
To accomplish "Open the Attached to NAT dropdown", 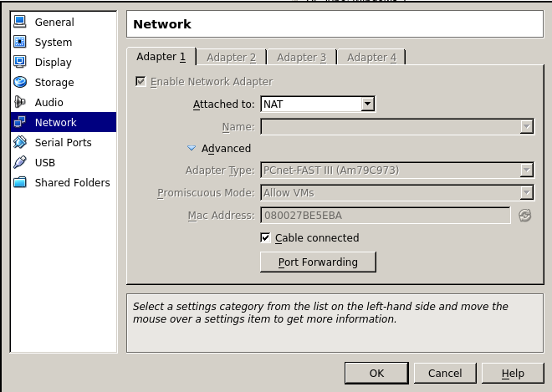I will (x=318, y=104).
